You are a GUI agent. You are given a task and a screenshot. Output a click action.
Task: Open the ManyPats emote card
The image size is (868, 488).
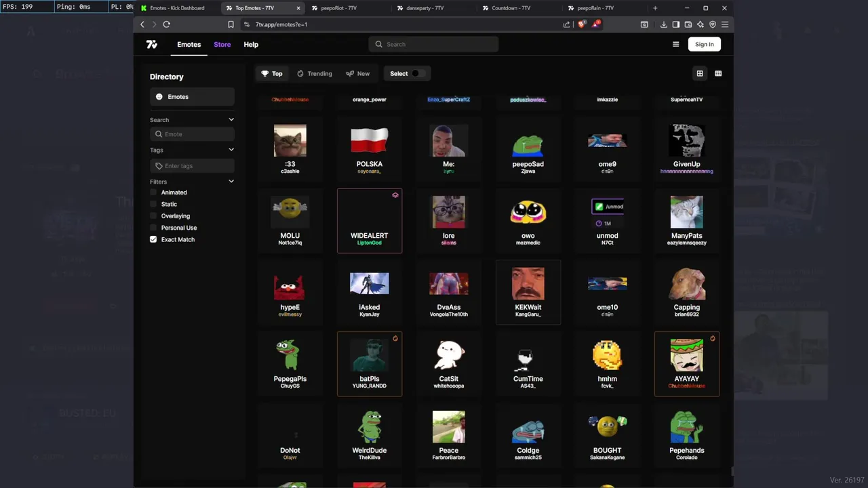(x=687, y=220)
